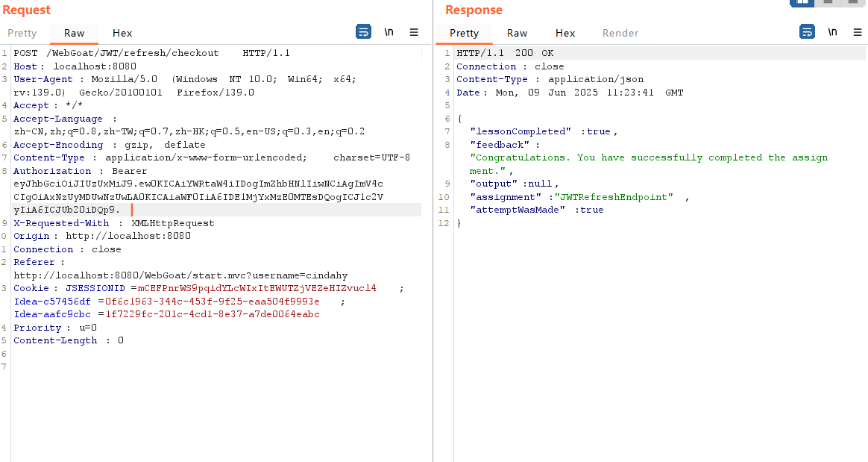Image resolution: width=868 pixels, height=462 pixels.
Task: Switch to the top/bottom layout icon
Action: [827, 2]
